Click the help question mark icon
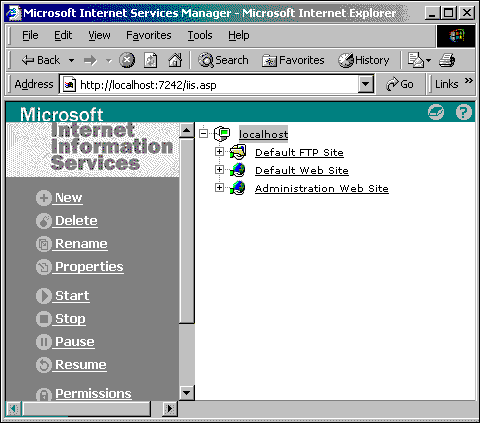Screen dimensions: 480x423 click(464, 112)
